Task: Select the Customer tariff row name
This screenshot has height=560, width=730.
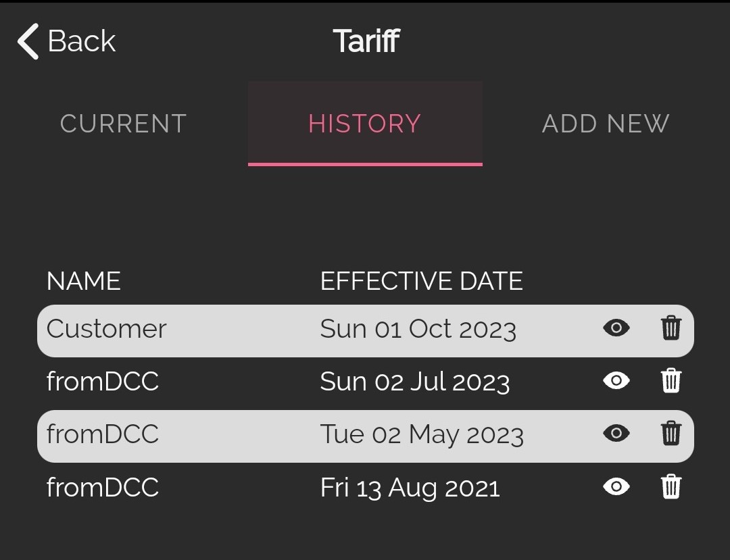Action: pyautogui.click(x=106, y=329)
